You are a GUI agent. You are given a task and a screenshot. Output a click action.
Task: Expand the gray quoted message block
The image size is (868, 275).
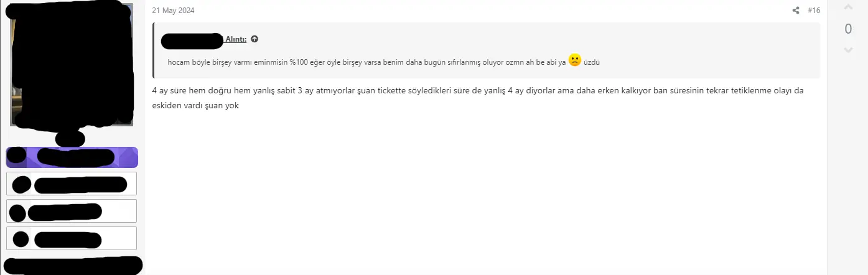(x=486, y=50)
